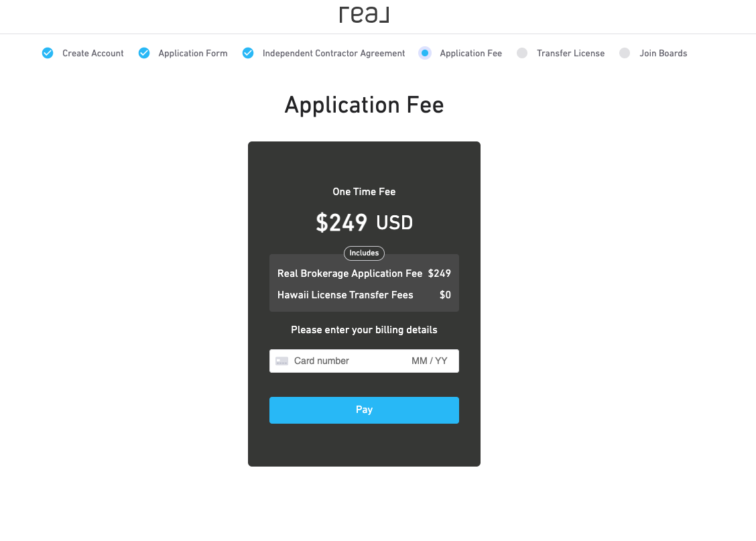Click the Create Account checkmark icon
Screen dimensions: 756x541
point(48,53)
